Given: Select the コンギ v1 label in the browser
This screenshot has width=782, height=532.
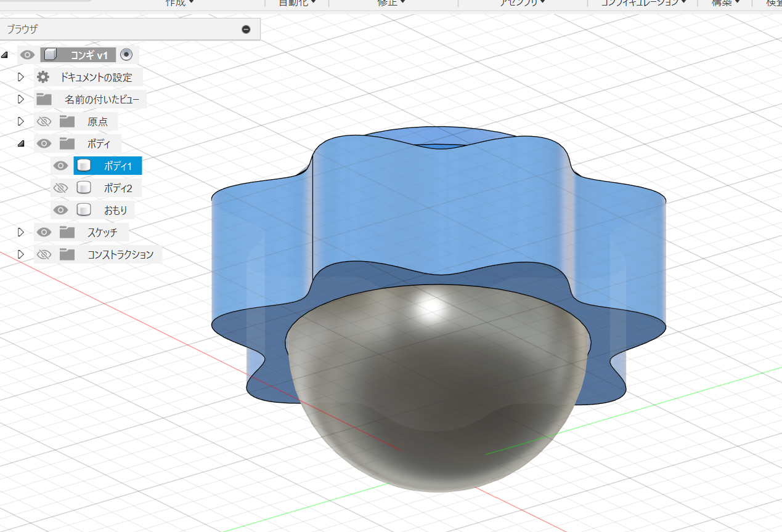Looking at the screenshot, I should [x=89, y=55].
